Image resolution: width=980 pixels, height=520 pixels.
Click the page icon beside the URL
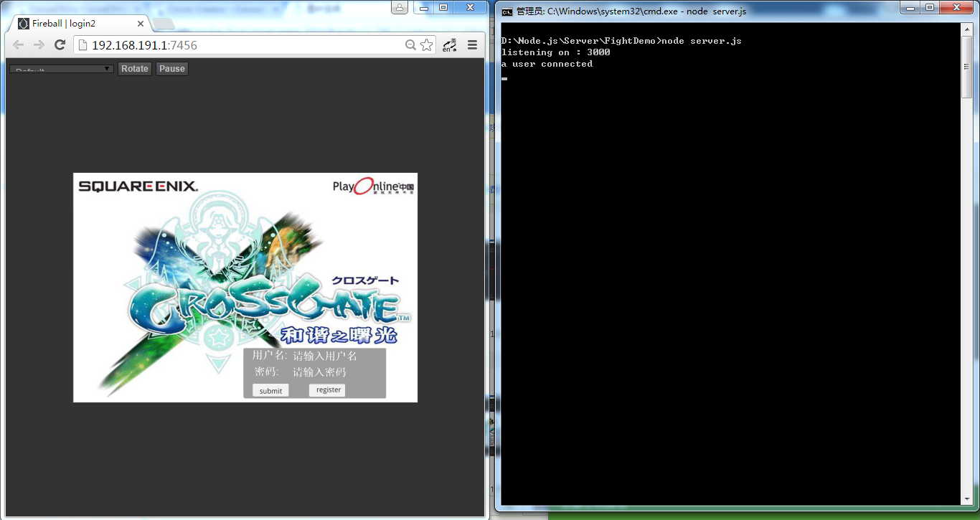click(x=83, y=45)
